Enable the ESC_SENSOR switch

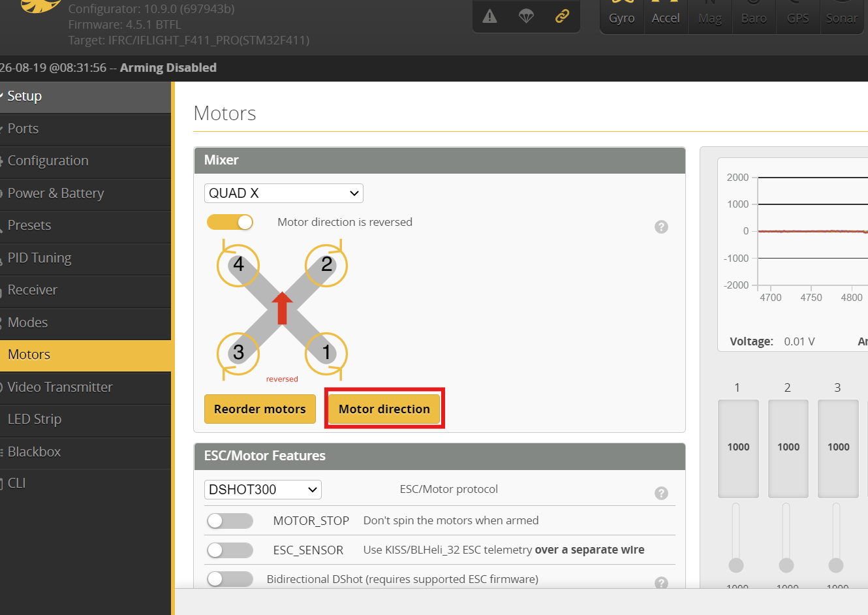[x=230, y=550]
